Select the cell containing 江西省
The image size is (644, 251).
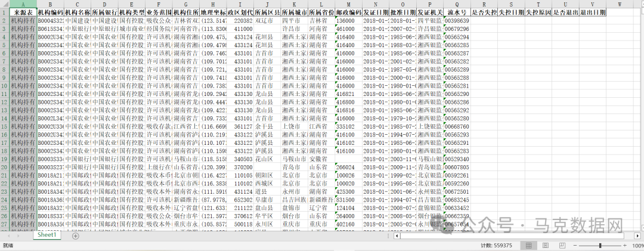pyautogui.click(x=321, y=126)
